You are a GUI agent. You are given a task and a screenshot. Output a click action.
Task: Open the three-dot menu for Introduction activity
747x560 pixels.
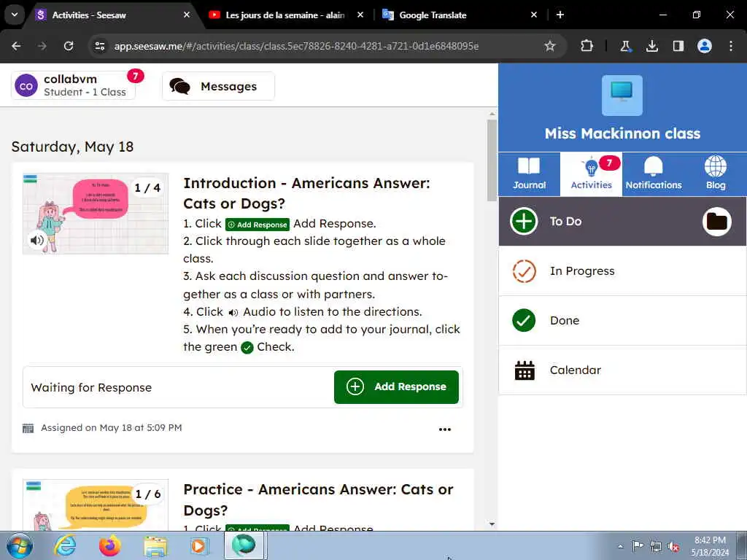tap(444, 429)
